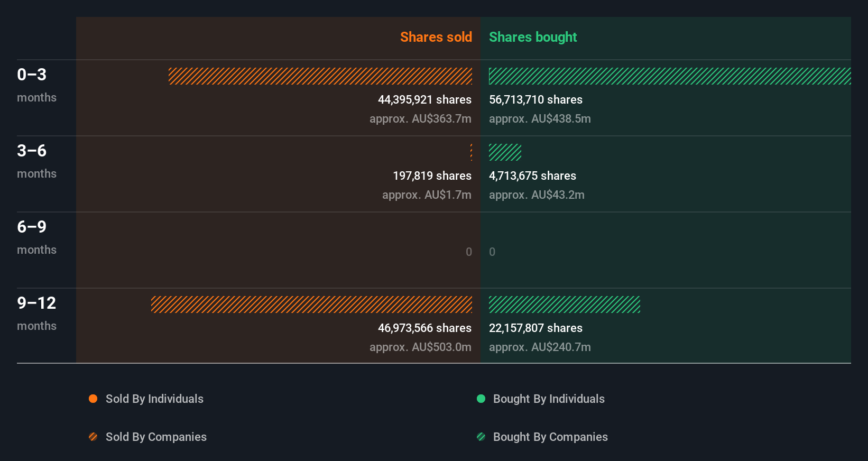Click the 197,819 shares value
This screenshot has width=868, height=461.
click(432, 176)
